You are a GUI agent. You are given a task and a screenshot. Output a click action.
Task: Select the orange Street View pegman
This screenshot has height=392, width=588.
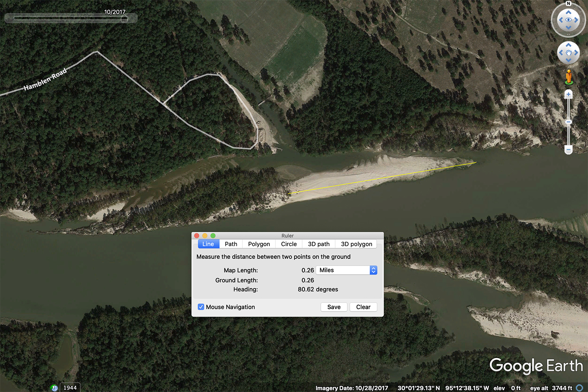pyautogui.click(x=569, y=77)
